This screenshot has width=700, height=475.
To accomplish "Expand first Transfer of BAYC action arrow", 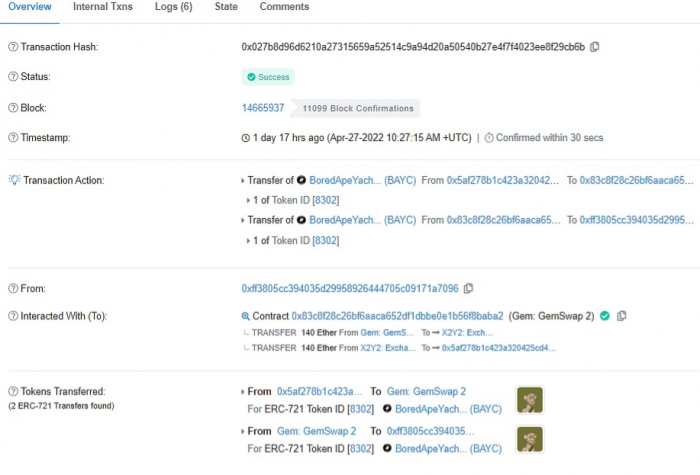I will point(243,181).
